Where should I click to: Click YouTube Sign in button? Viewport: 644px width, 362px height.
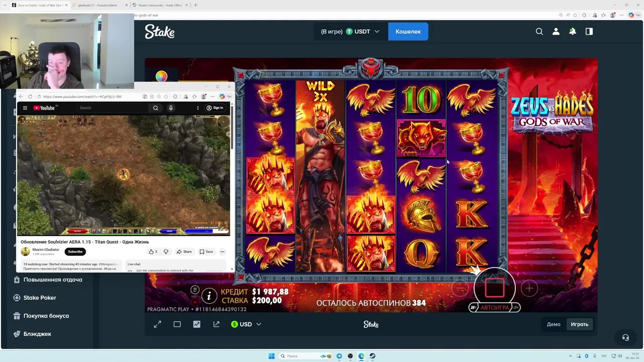pyautogui.click(x=215, y=108)
